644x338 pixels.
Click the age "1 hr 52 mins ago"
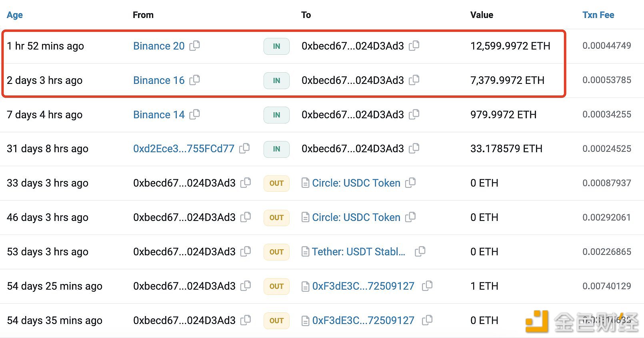45,46
